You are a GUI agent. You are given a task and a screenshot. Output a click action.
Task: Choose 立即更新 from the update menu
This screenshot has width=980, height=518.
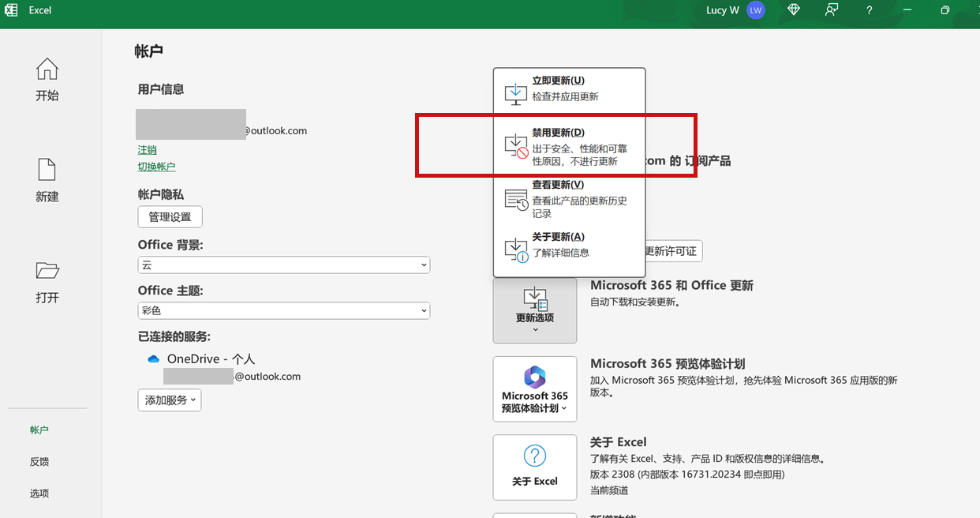pyautogui.click(x=569, y=88)
